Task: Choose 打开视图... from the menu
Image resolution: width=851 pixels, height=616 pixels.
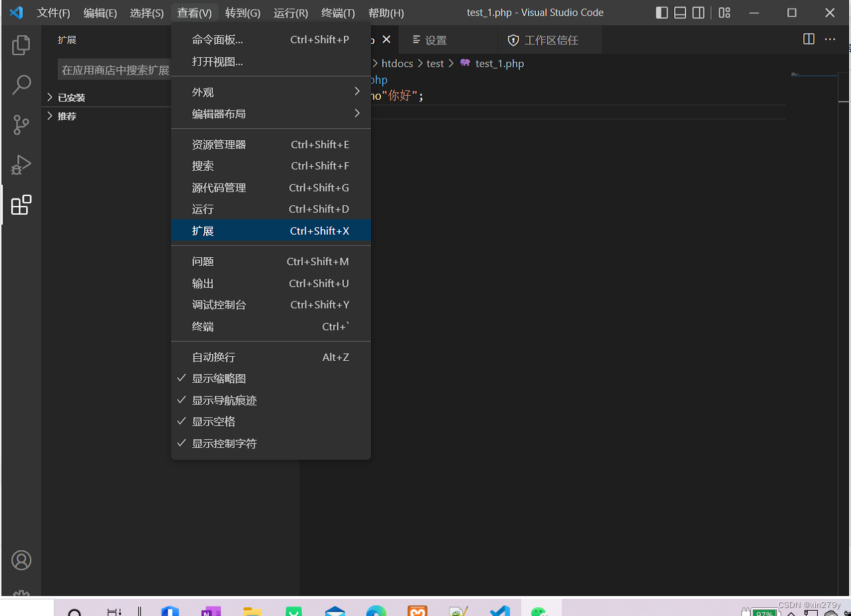Action: click(x=271, y=62)
